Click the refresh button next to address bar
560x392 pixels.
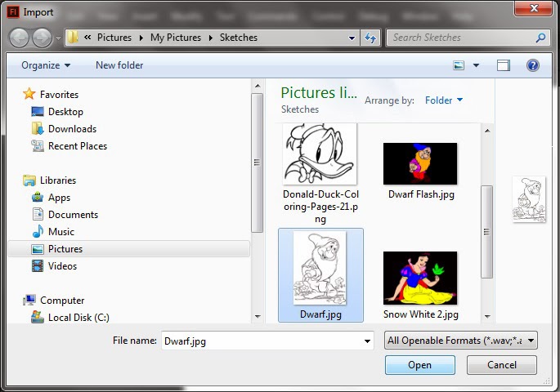pos(370,38)
